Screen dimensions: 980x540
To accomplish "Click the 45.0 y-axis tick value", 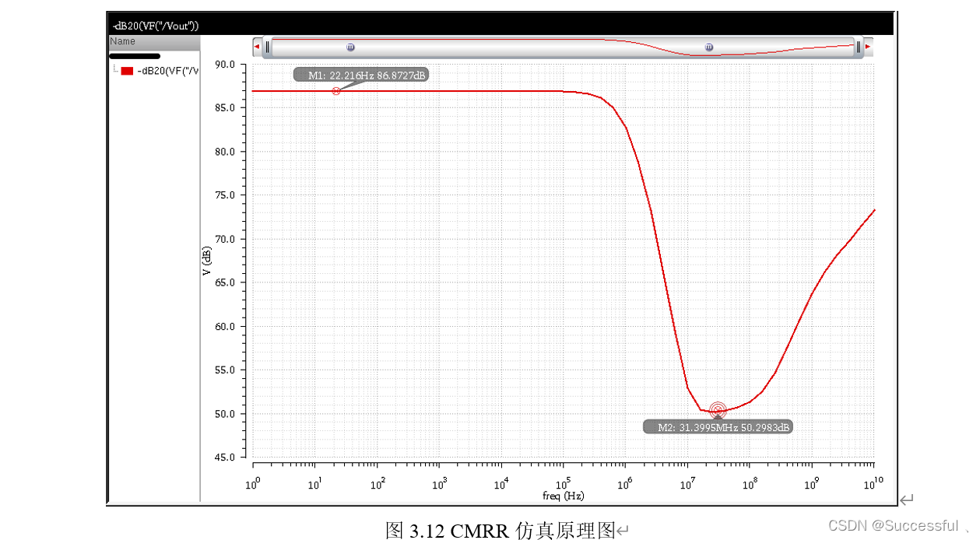I will [225, 458].
